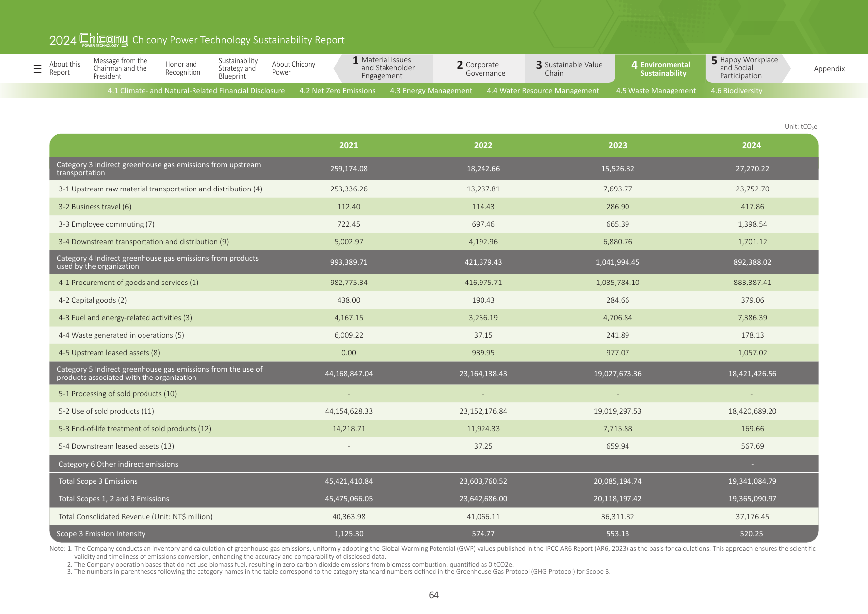Select the 3-2 Business travel (6) row label
The height and width of the screenshot is (614, 868).
point(95,207)
